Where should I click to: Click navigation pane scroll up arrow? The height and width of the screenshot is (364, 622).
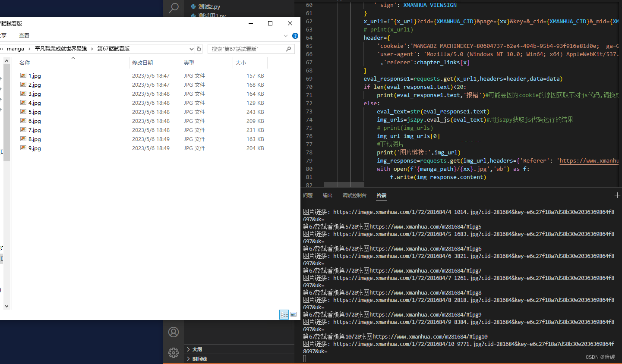point(6,61)
